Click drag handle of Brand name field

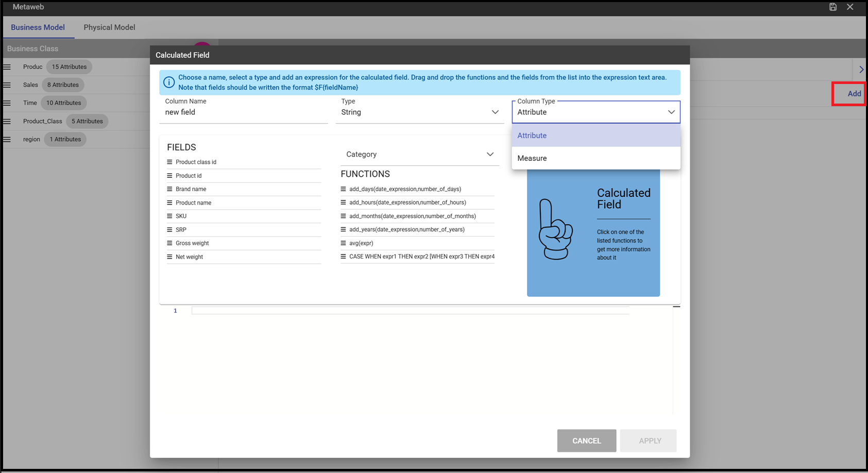(x=169, y=189)
